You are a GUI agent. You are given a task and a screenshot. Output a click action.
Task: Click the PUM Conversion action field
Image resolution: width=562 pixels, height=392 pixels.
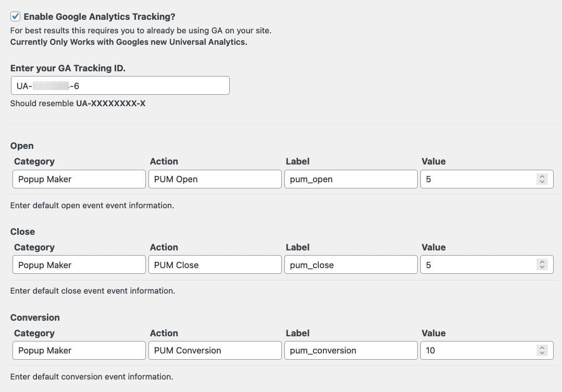click(215, 350)
